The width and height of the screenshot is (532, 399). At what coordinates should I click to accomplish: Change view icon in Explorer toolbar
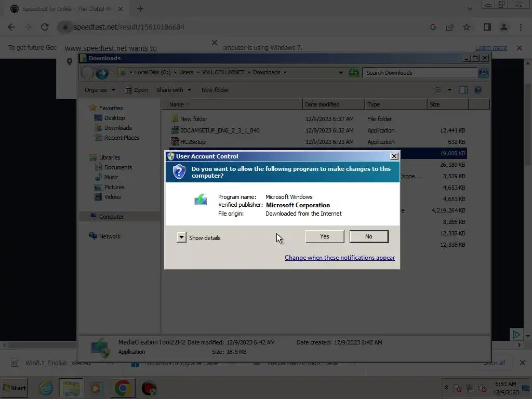point(437,90)
